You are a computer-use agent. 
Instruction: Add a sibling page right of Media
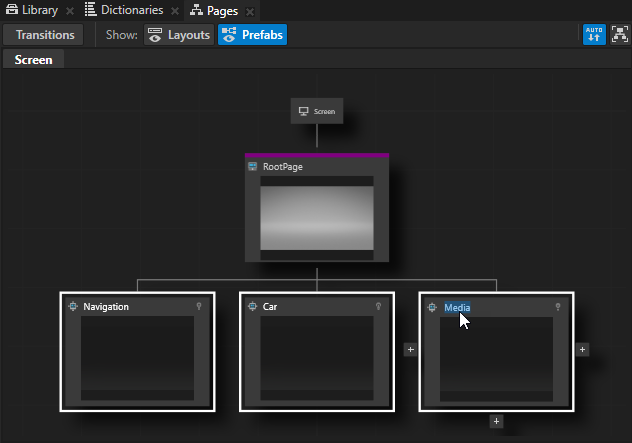click(583, 350)
